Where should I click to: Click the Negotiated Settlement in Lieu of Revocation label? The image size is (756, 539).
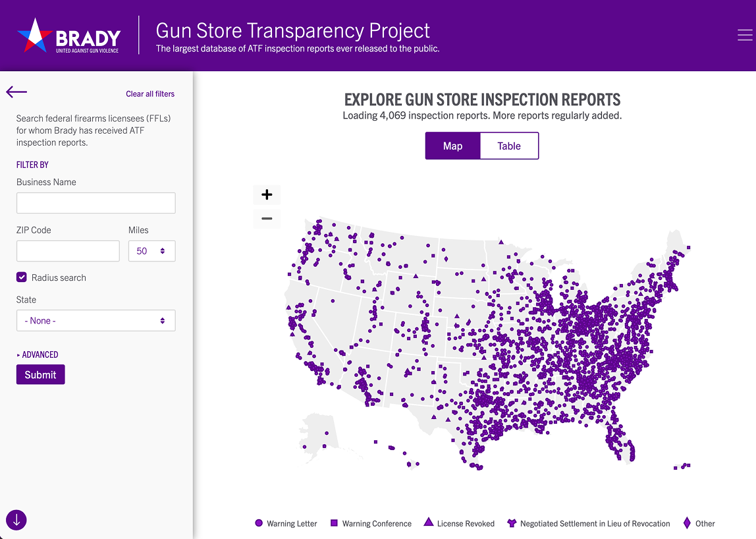pos(595,524)
